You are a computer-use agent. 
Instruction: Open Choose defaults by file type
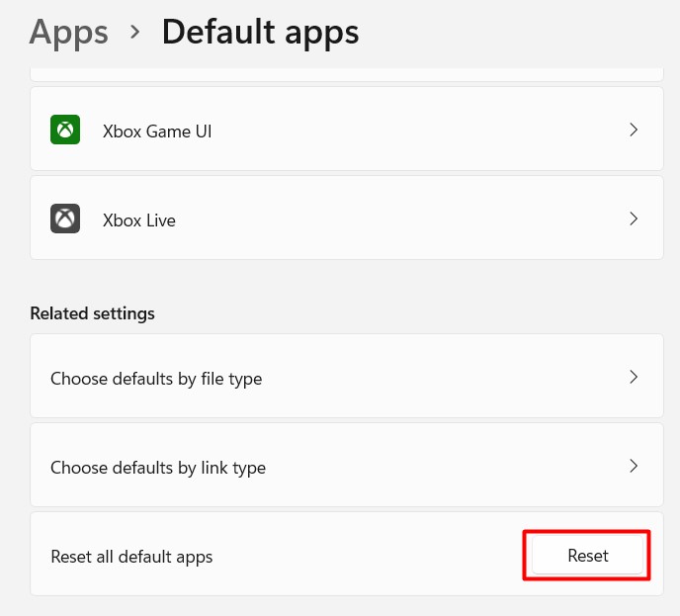pos(156,378)
